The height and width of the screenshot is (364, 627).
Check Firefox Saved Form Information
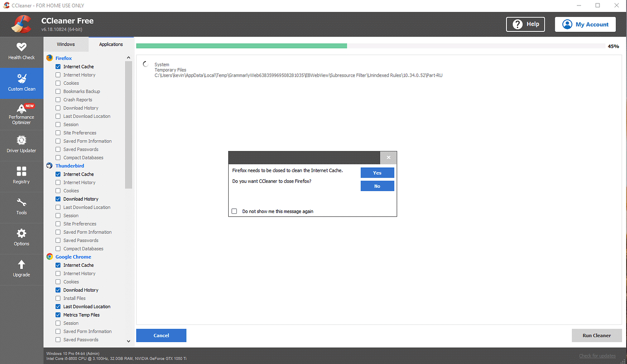pos(58,141)
